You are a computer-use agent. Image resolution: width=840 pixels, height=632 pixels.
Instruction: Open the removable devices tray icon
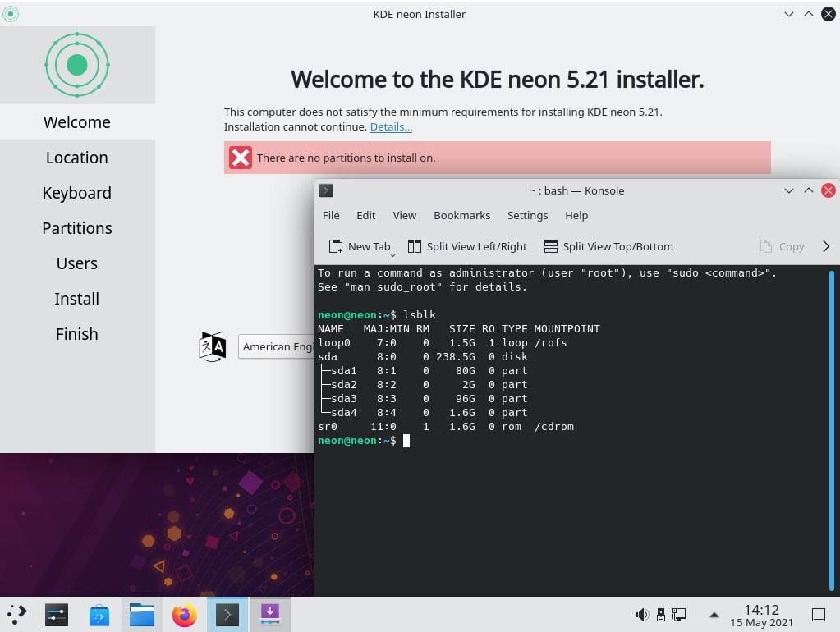660,614
